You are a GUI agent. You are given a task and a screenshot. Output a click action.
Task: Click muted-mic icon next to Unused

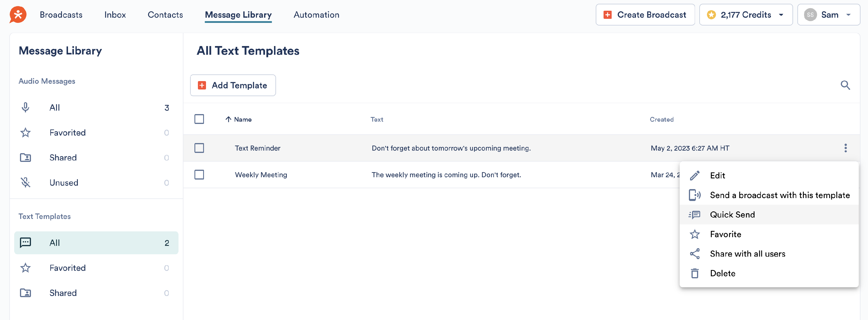25,183
